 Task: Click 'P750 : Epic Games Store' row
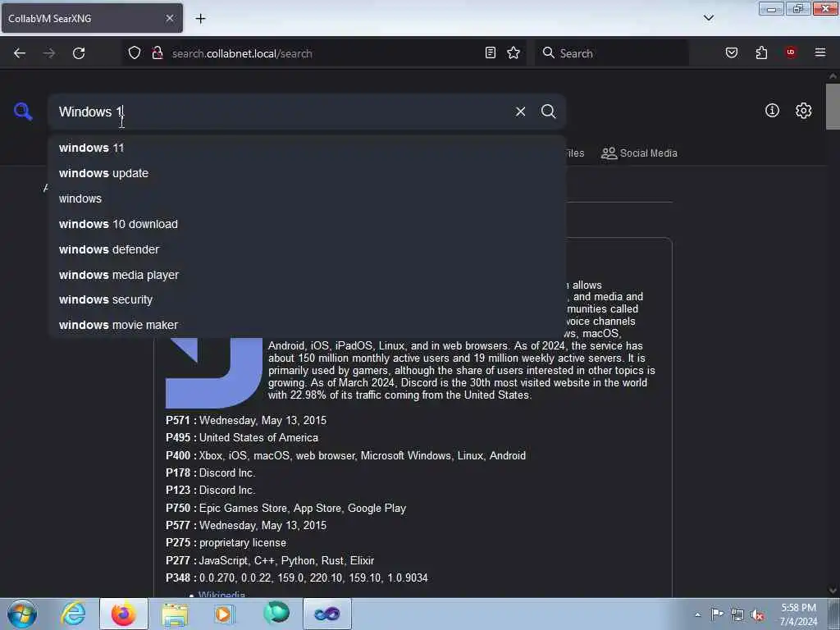285,508
